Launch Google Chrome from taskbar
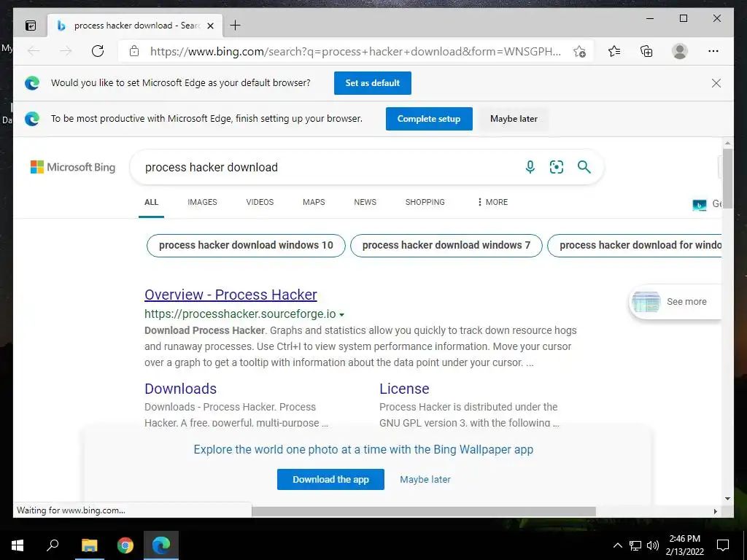 tap(125, 545)
